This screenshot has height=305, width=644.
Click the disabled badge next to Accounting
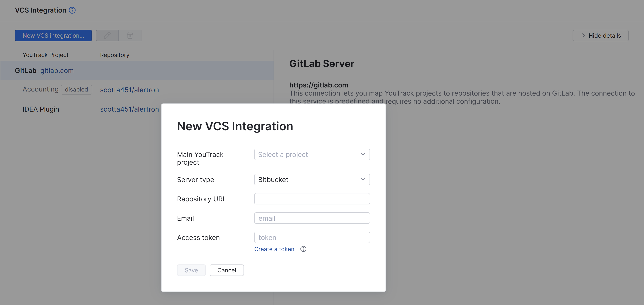tap(76, 90)
